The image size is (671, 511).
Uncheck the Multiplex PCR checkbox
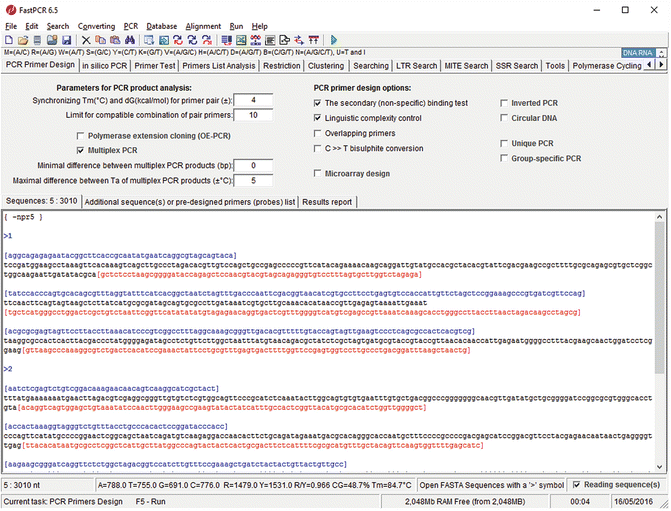click(80, 150)
